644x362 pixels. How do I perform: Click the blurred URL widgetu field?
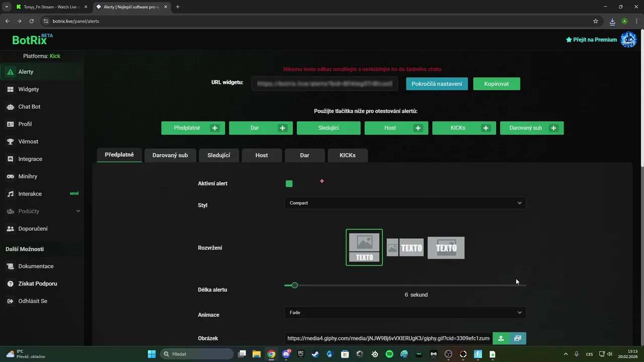click(x=325, y=84)
